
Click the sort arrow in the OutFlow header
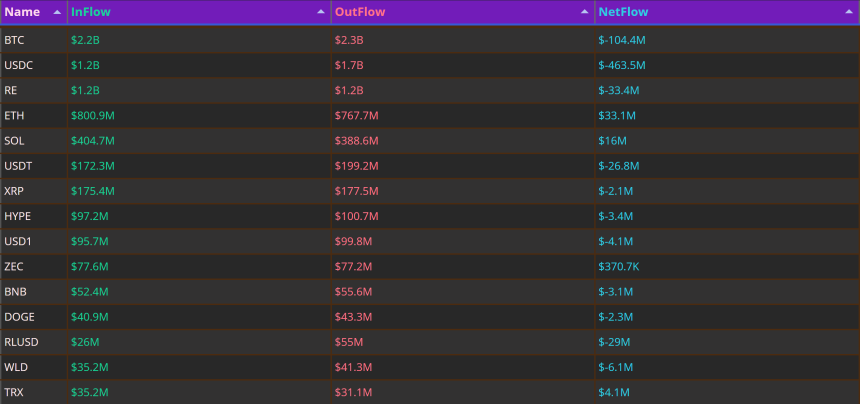point(585,12)
